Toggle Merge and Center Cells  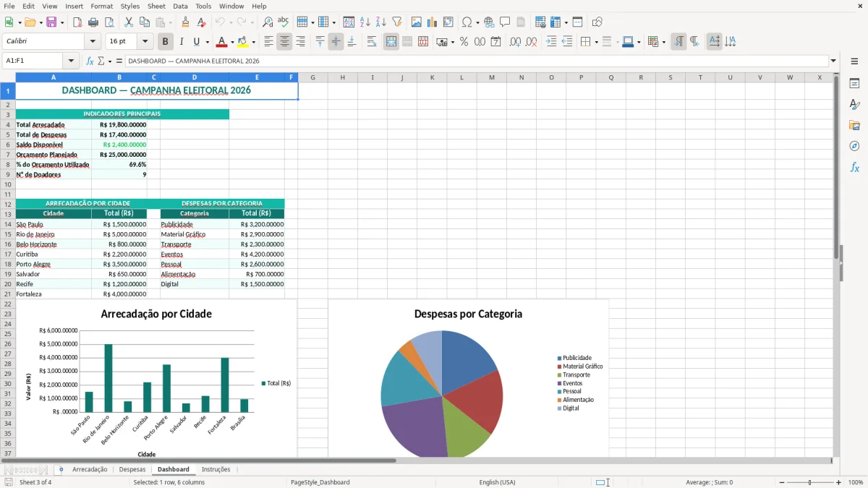391,42
